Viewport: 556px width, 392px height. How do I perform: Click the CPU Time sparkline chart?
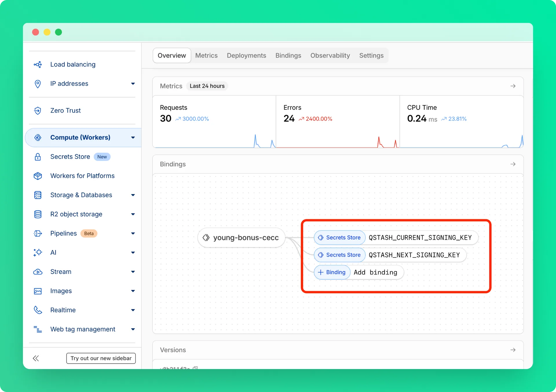[x=462, y=141]
